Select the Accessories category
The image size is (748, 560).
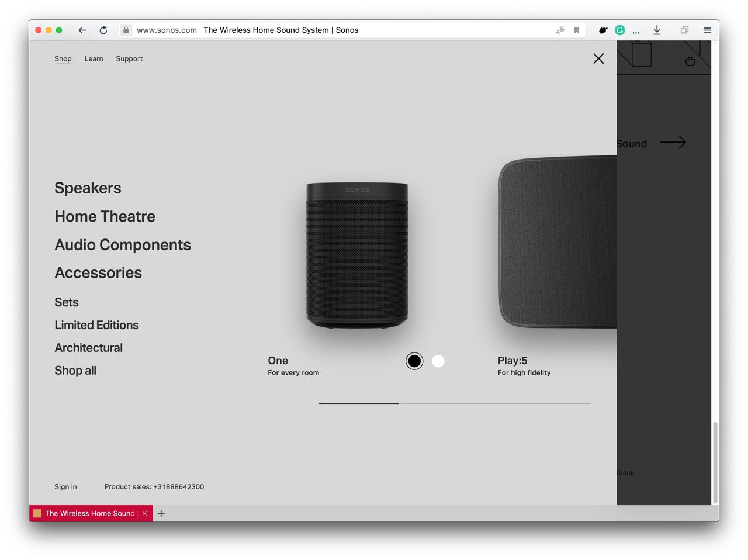pos(98,273)
